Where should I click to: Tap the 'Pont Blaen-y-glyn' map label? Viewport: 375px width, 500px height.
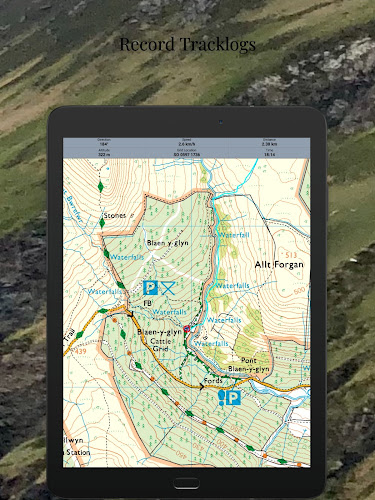[x=249, y=364]
